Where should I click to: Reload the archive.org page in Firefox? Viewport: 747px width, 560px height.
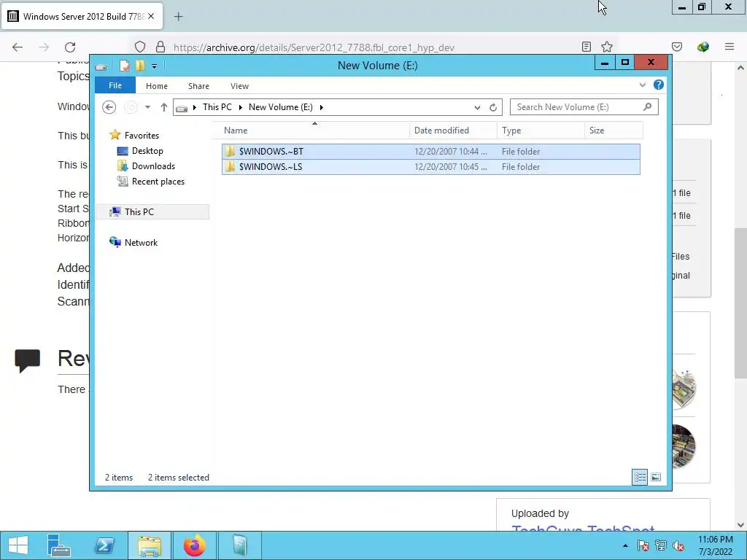[x=70, y=47]
